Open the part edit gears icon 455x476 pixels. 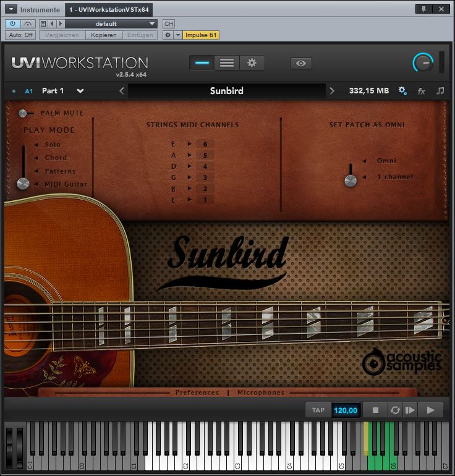402,91
